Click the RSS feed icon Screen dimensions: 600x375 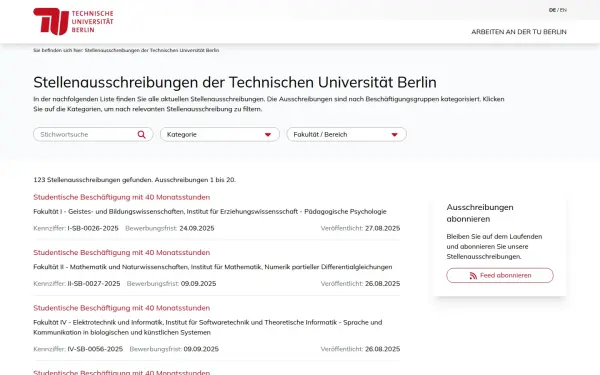[473, 276]
